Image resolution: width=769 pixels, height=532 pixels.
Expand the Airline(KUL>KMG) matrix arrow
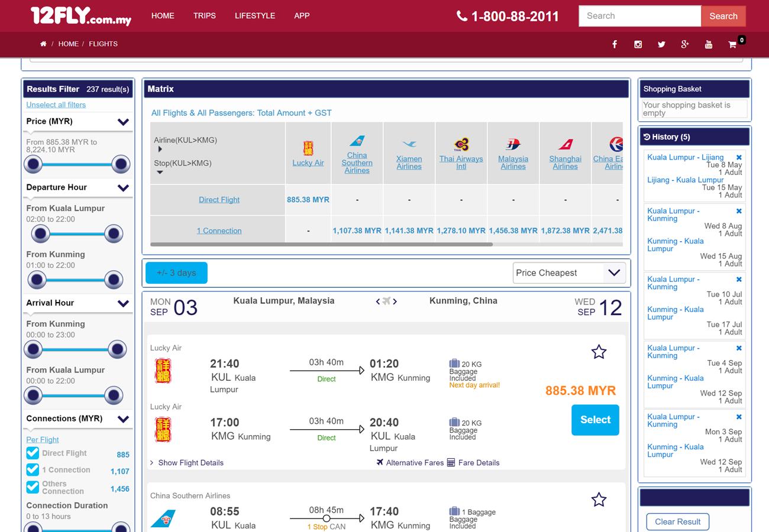point(160,150)
